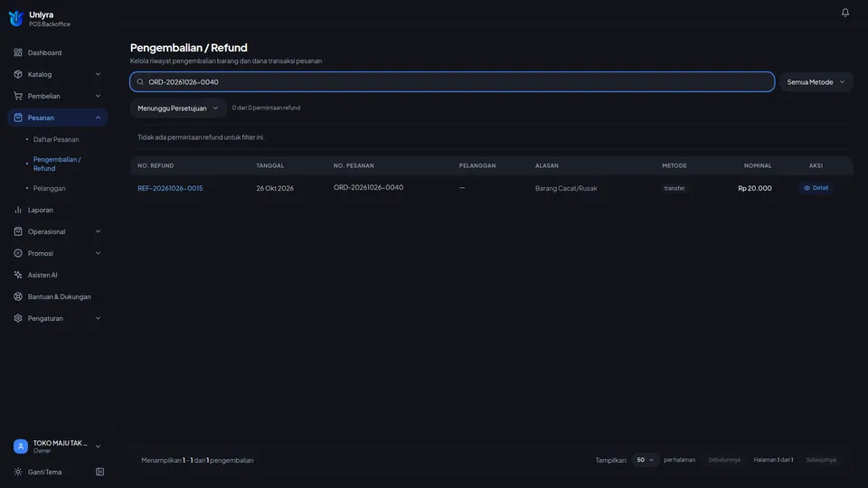Click the NO. REFUND column header
Viewport: 868px width, 488px height.
[x=156, y=165]
